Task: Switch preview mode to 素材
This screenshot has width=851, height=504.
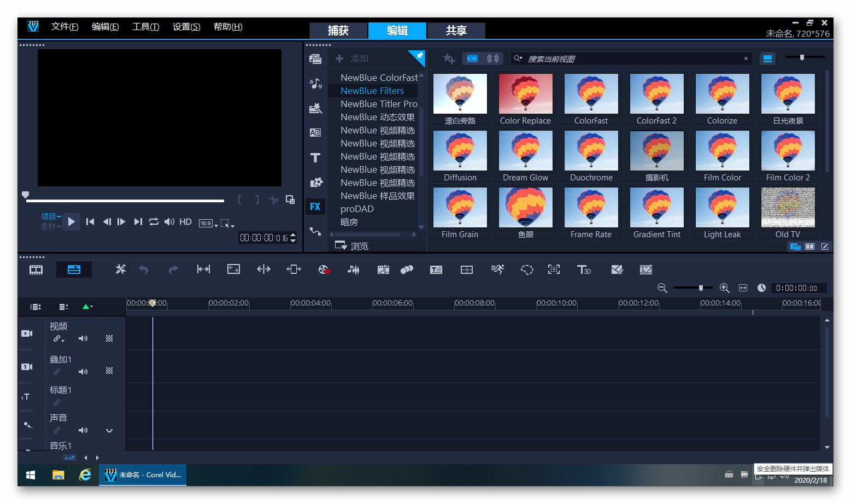Action: 48,226
